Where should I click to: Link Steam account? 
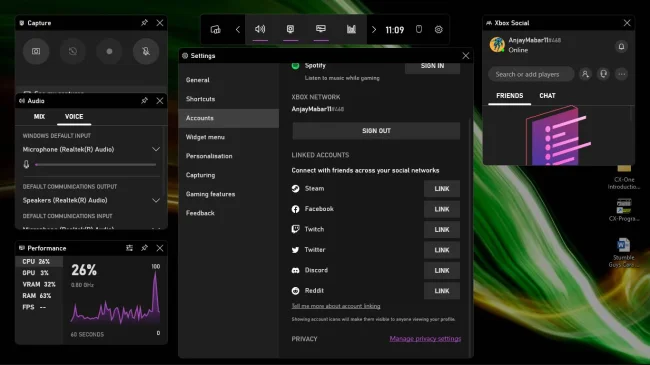tap(441, 189)
